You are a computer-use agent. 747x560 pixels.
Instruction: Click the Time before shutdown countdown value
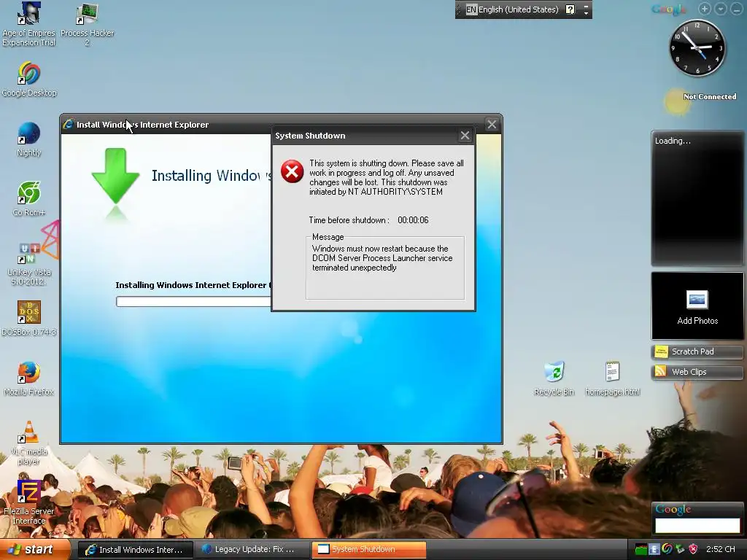click(x=413, y=220)
